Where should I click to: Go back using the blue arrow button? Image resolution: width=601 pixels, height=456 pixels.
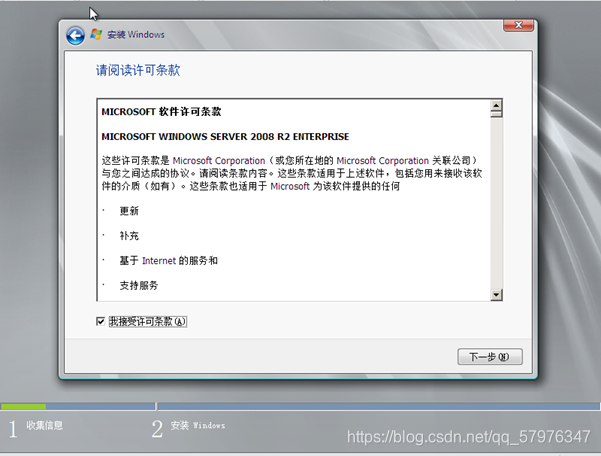[75, 36]
